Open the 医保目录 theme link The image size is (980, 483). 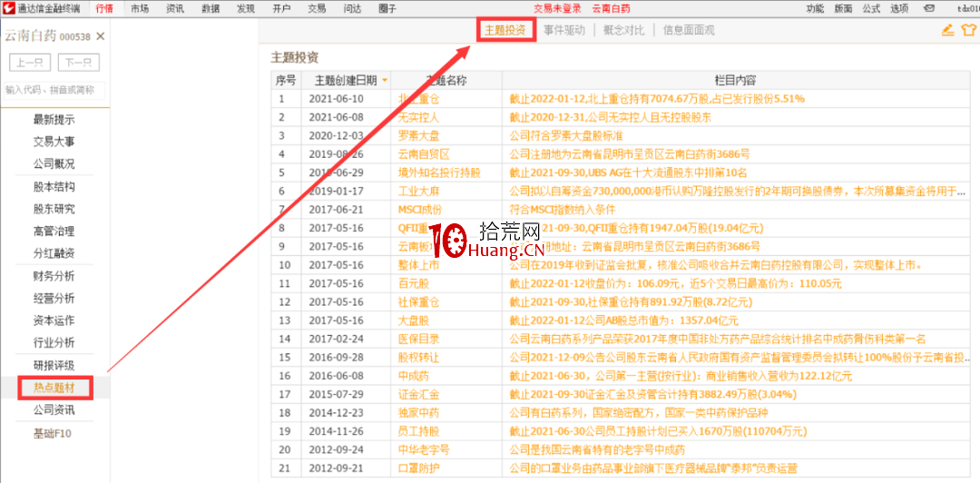(417, 339)
